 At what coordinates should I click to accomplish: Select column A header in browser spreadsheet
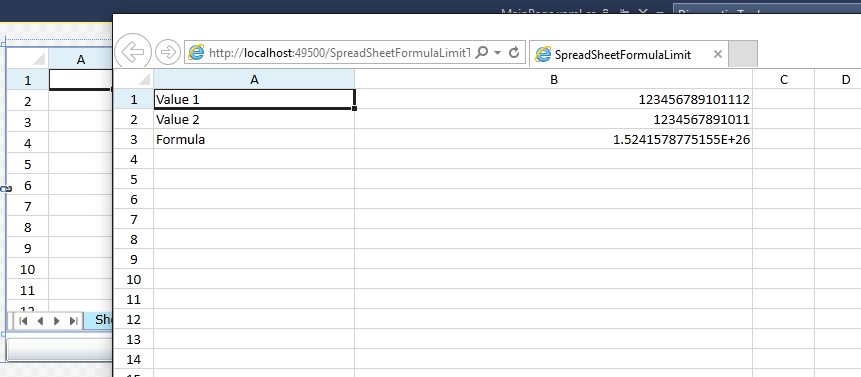pos(254,79)
